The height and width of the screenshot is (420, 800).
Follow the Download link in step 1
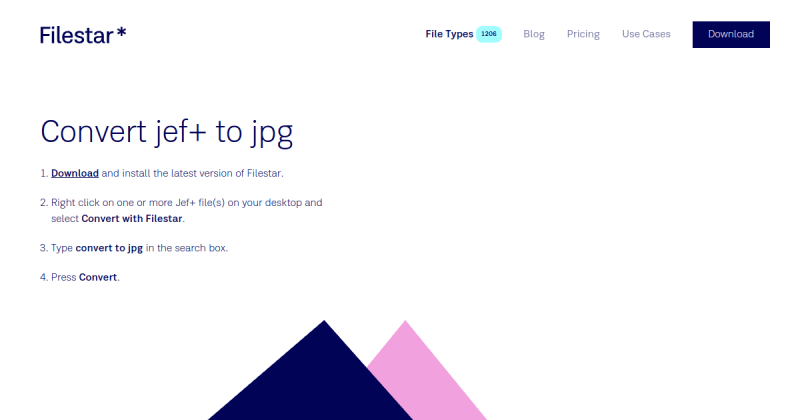point(75,174)
